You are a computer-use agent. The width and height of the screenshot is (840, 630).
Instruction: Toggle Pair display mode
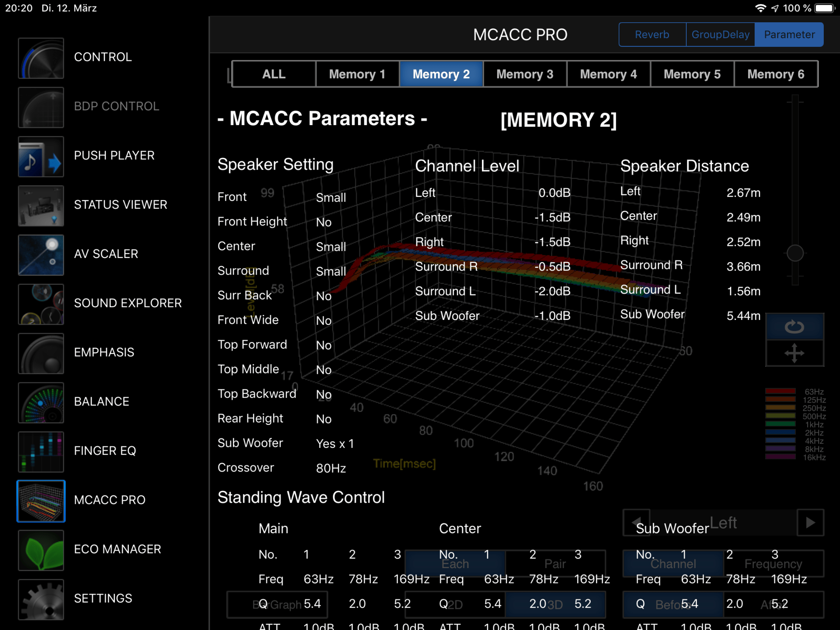[555, 564]
